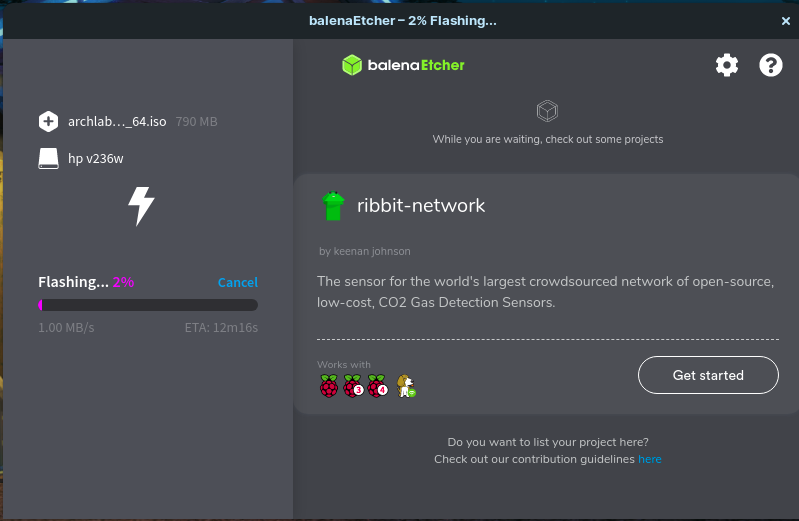This screenshot has width=799, height=521.
Task: Click the archlab..._64.iso file name
Action: pos(117,121)
